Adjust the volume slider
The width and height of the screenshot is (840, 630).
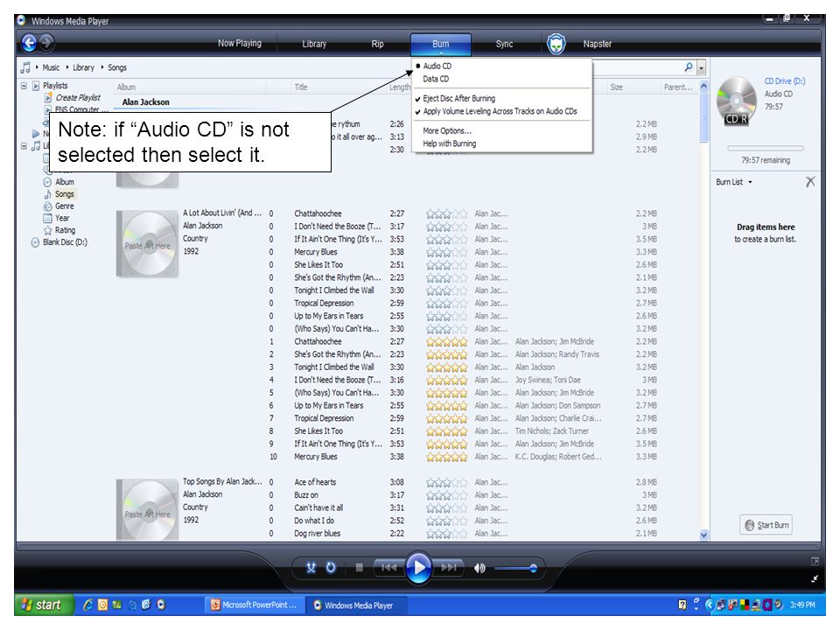pyautogui.click(x=516, y=568)
